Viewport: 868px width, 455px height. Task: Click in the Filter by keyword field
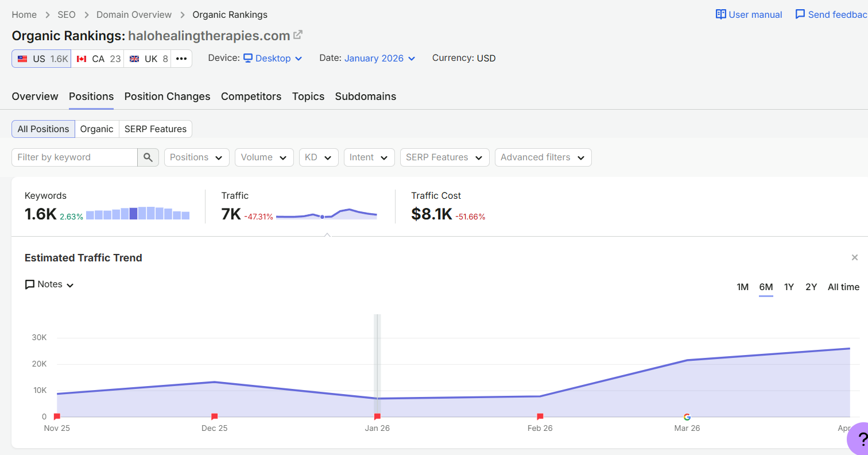75,157
